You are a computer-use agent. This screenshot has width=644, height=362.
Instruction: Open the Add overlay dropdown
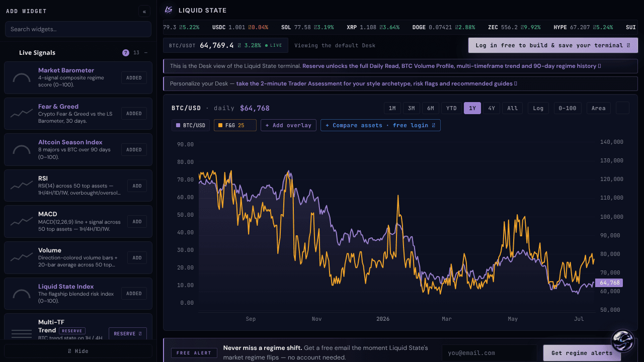288,125
